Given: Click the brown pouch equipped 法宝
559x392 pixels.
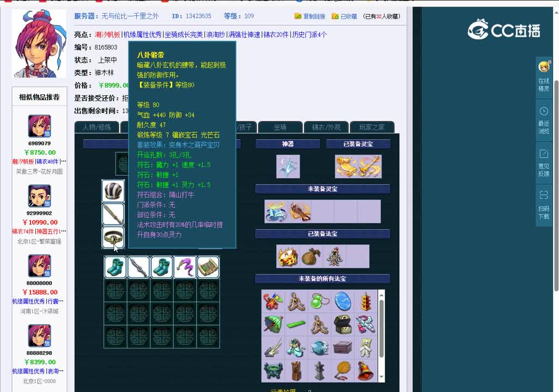Looking at the screenshot, I should 311,256.
